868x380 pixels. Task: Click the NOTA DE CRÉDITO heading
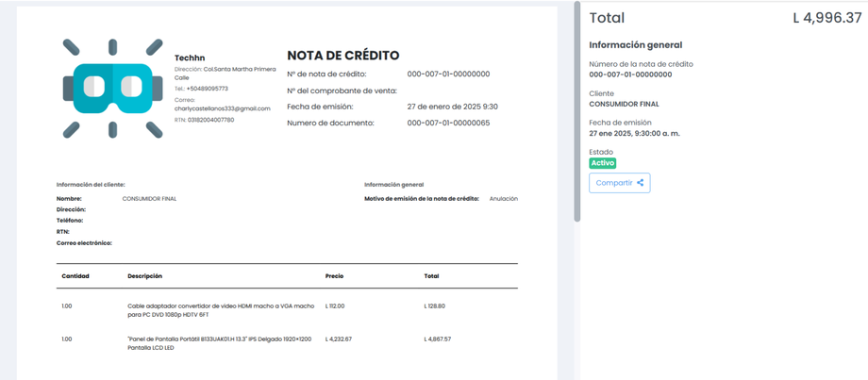tap(343, 56)
